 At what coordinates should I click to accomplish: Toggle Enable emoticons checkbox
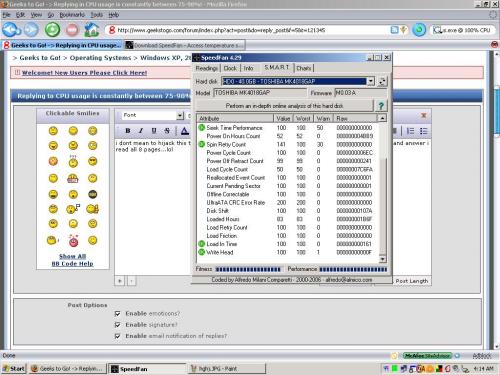117,313
